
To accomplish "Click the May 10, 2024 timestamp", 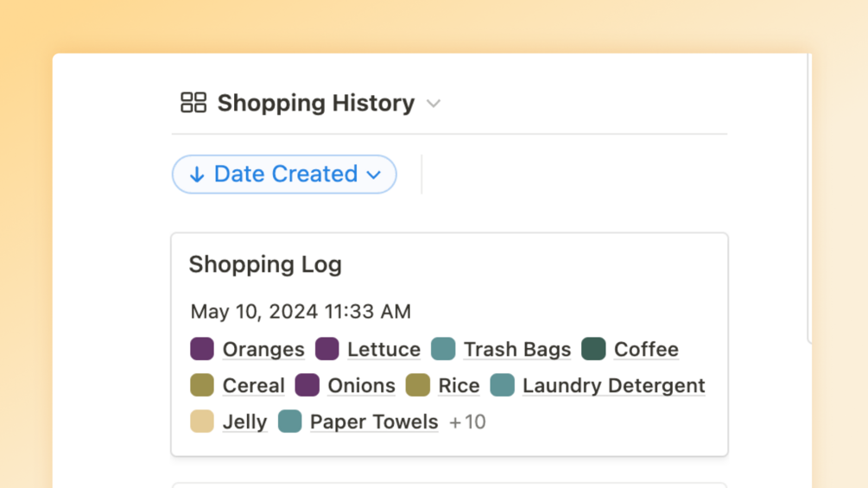I will click(x=301, y=311).
